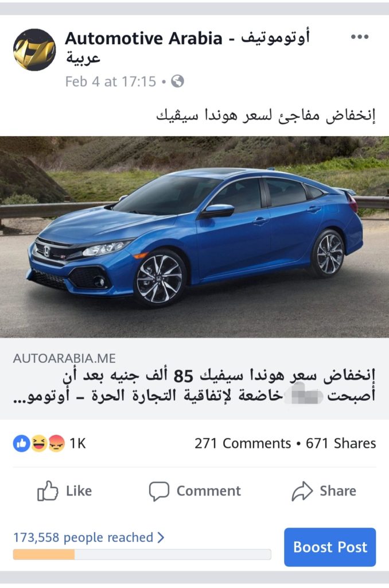389x588 pixels.
Task: Expand the people reached chevron arrow
Action: (x=161, y=537)
